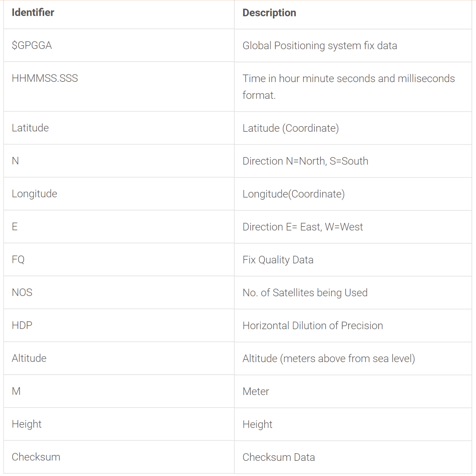Click the Altitude identifier cell
Image resolution: width=476 pixels, height=476 pixels.
[29, 358]
